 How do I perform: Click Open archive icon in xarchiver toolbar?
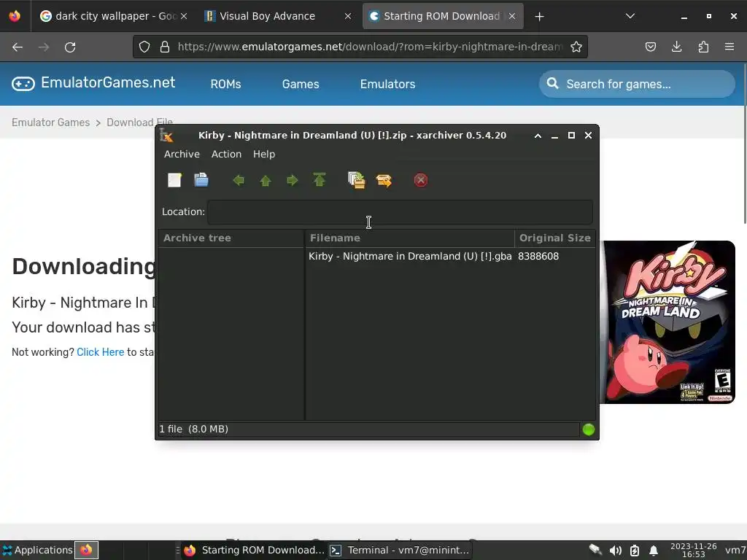(x=201, y=180)
